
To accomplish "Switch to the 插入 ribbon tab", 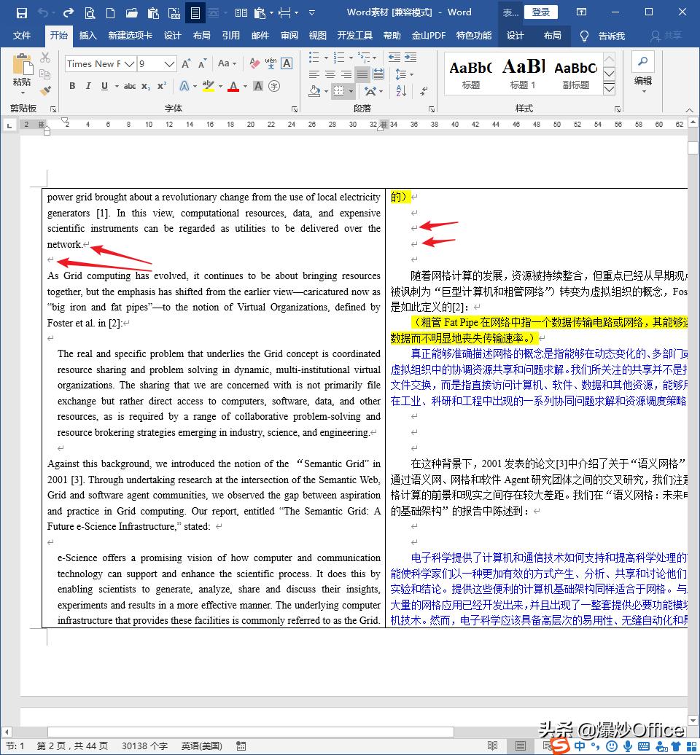I will pos(87,34).
